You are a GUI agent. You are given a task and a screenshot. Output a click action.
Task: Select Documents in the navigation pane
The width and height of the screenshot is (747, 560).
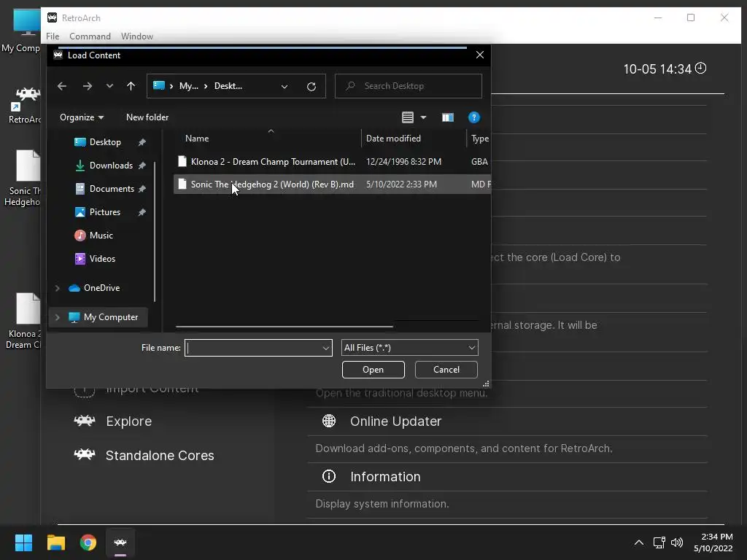pos(112,189)
